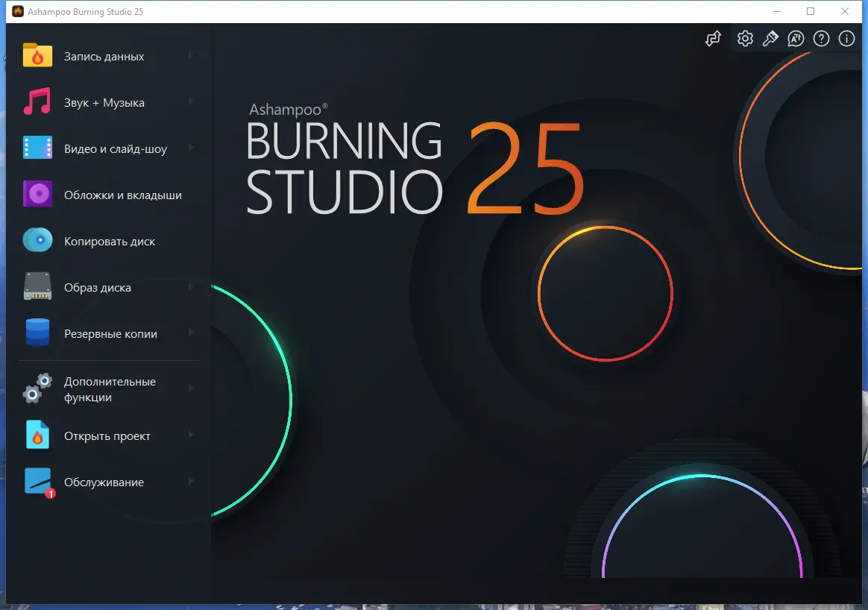Expand the Открыть проект submenu chevron

point(192,436)
